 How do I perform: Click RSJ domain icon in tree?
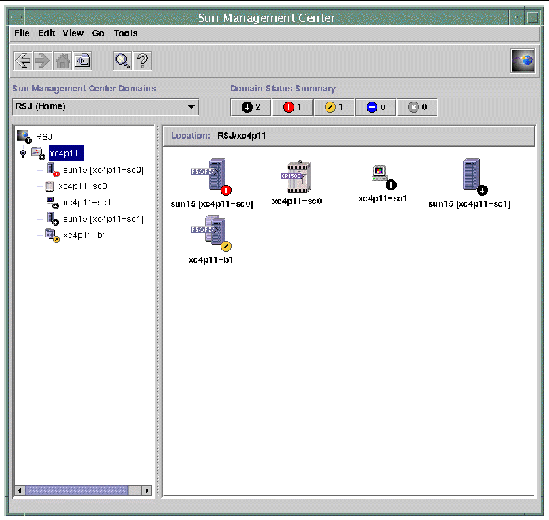pos(24,137)
